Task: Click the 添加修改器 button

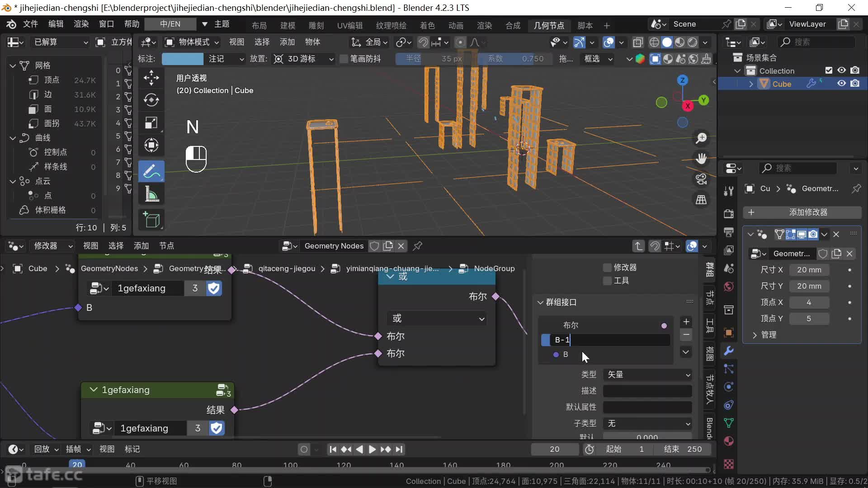Action: click(x=802, y=212)
